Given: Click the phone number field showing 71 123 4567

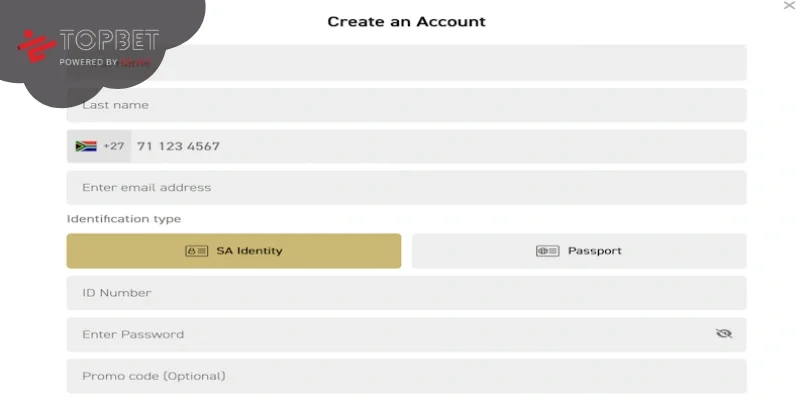Looking at the screenshot, I should 439,146.
